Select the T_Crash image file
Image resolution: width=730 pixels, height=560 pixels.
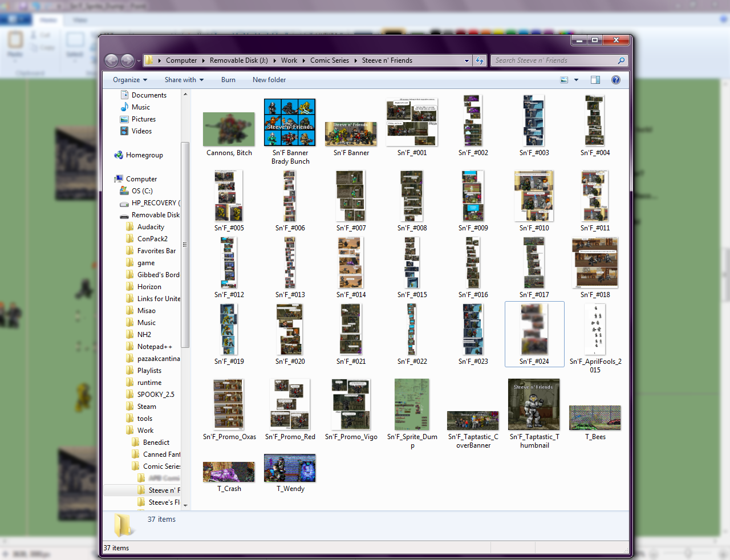[x=229, y=477]
